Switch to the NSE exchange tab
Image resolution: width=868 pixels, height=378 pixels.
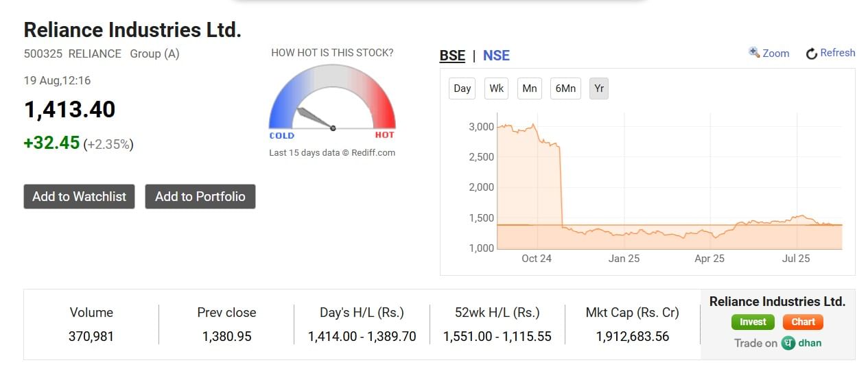point(496,56)
